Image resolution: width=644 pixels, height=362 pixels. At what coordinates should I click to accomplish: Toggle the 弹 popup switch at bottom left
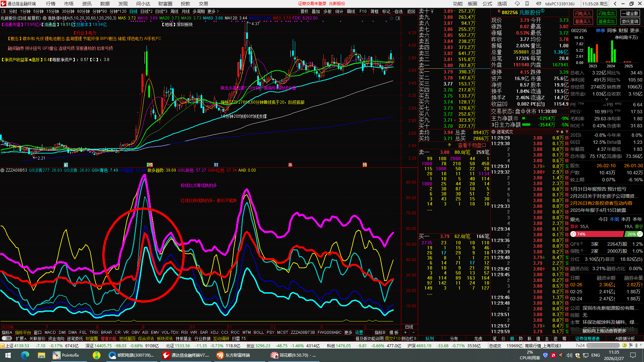point(6,339)
